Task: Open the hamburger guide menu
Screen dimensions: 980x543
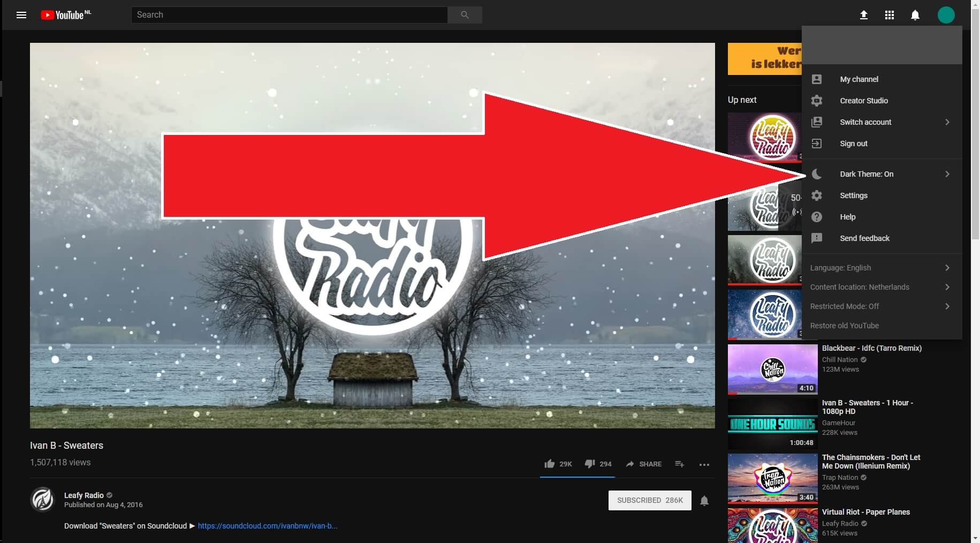Action: tap(21, 15)
